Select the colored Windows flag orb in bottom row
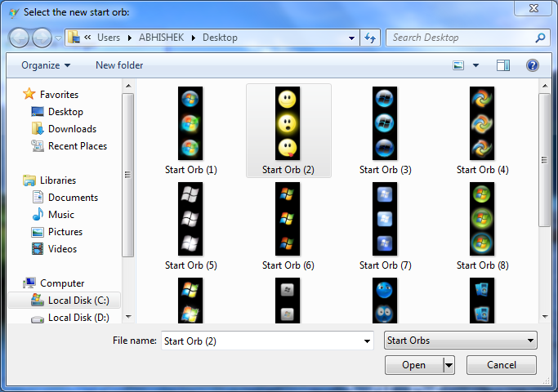This screenshot has height=392, width=558. pyautogui.click(x=190, y=301)
